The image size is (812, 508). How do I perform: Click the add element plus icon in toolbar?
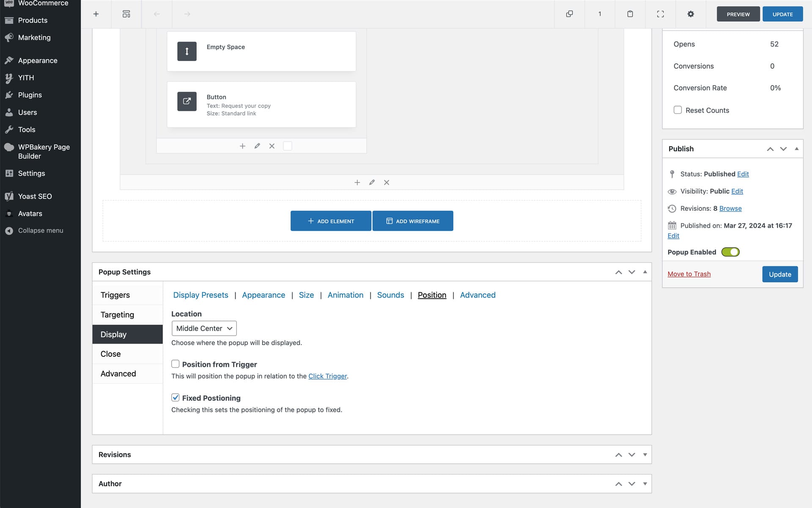tap(96, 14)
